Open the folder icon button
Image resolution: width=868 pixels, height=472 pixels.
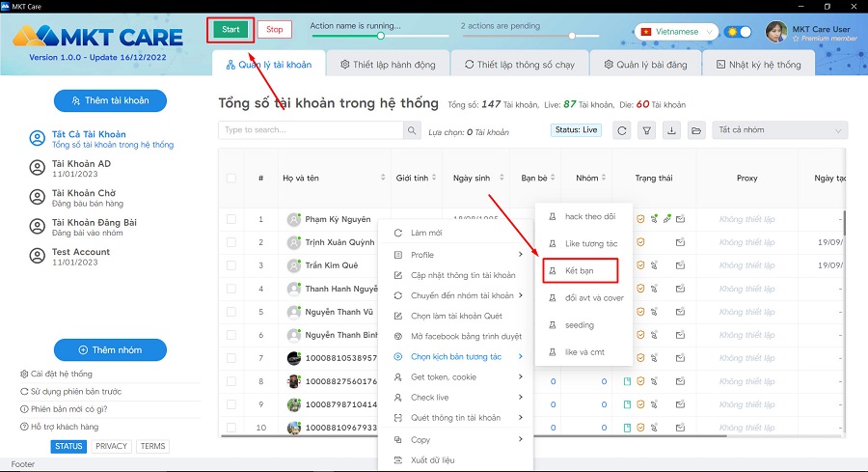pos(696,130)
